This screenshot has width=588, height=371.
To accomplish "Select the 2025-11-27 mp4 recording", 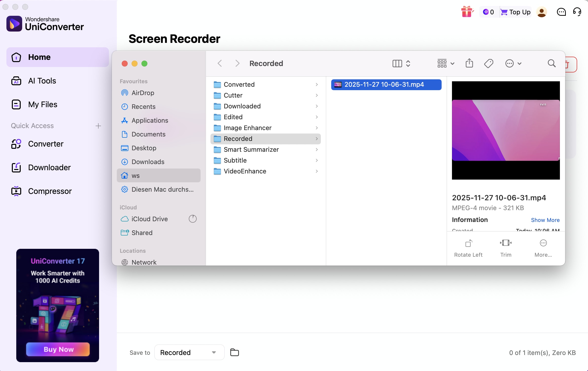I will point(385,84).
